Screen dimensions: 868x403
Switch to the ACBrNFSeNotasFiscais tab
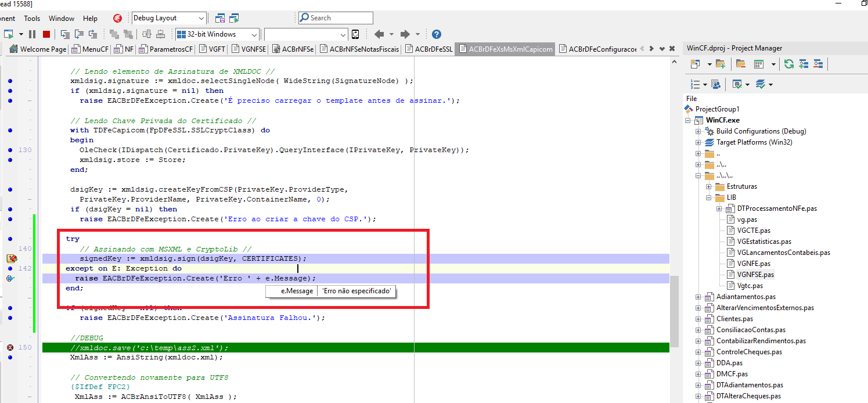click(359, 49)
